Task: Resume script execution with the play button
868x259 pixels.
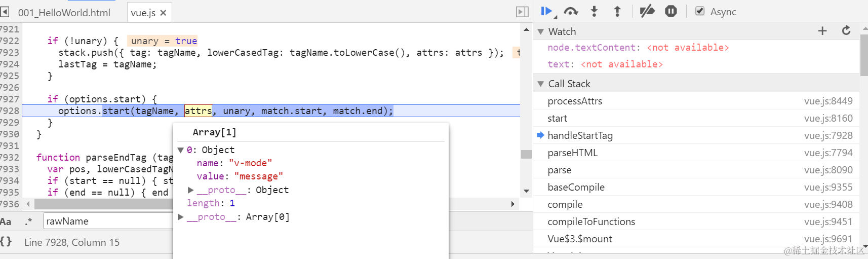Action: 547,11
